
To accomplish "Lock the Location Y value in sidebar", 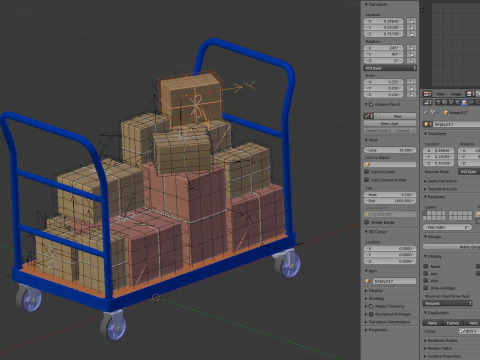I will coord(411,28).
